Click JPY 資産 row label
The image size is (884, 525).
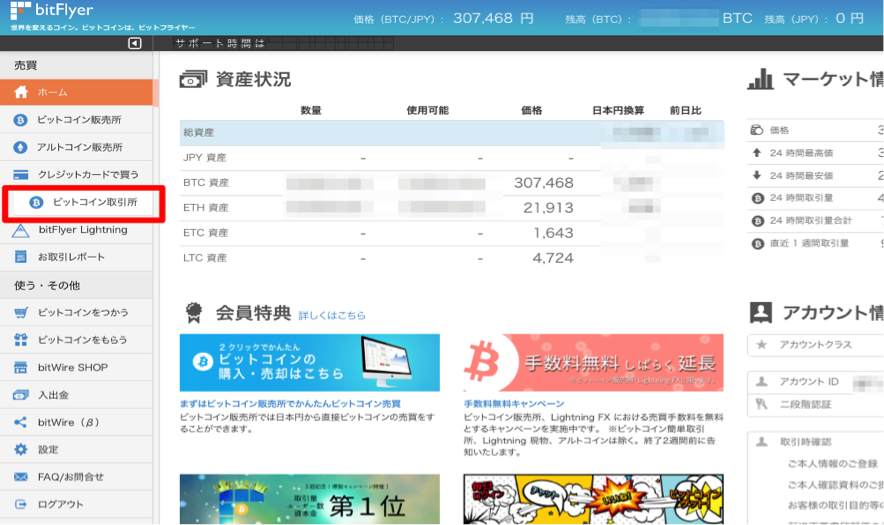coord(205,157)
